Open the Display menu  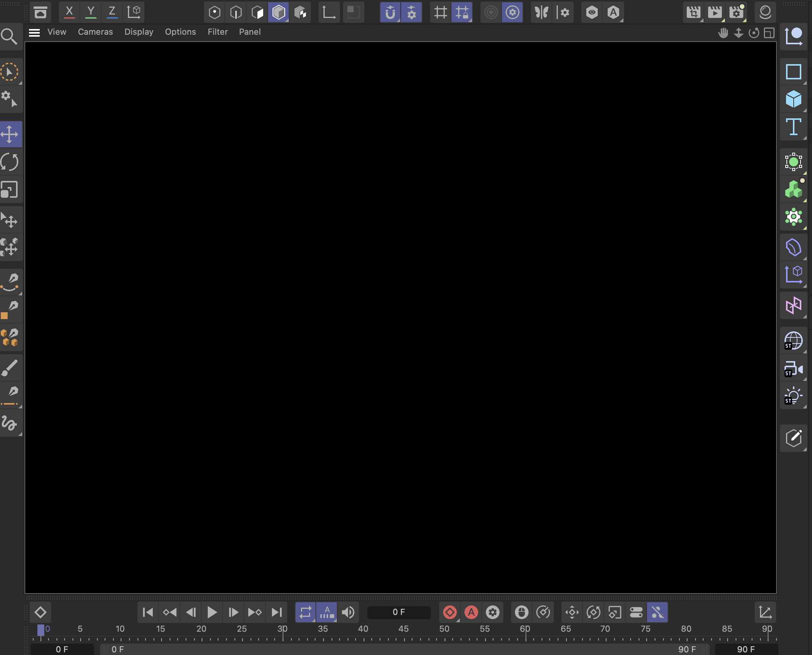139,32
